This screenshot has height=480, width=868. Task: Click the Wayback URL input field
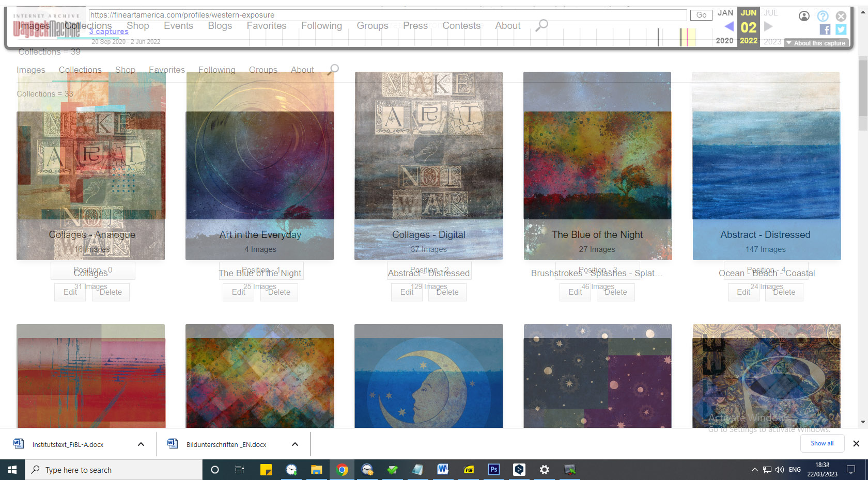point(388,15)
